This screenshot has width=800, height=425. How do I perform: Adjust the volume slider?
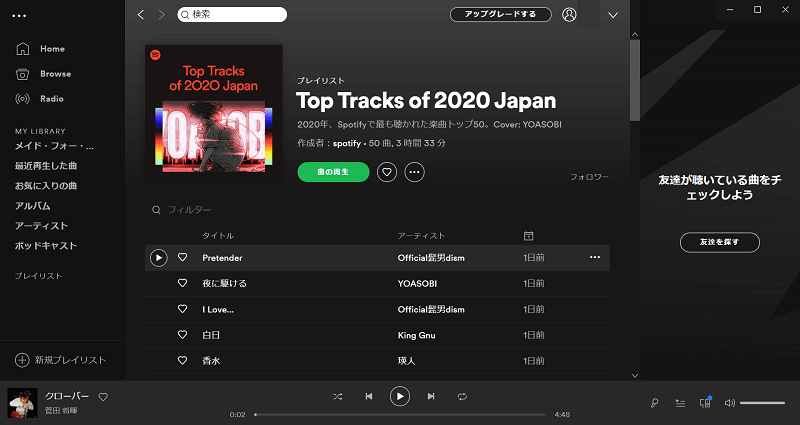[762, 403]
